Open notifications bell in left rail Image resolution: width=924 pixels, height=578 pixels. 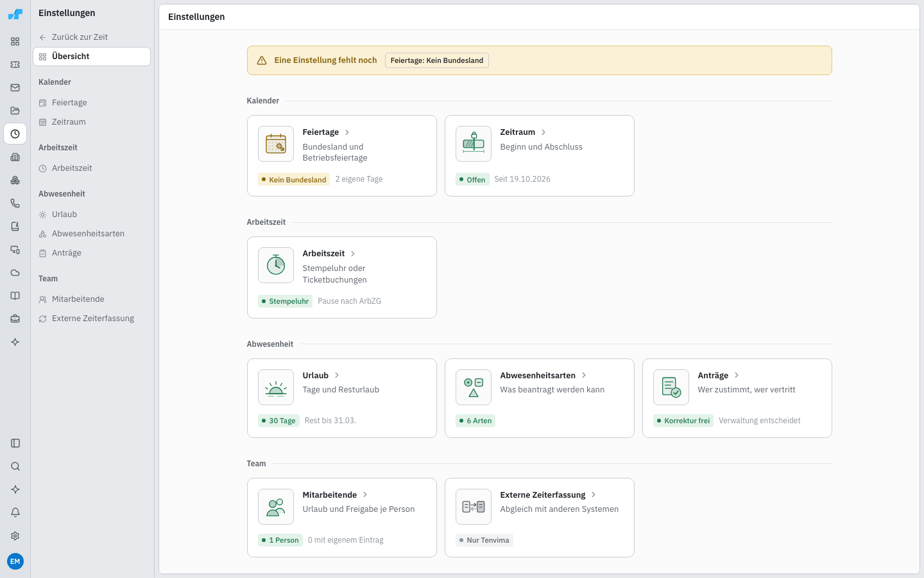click(15, 512)
